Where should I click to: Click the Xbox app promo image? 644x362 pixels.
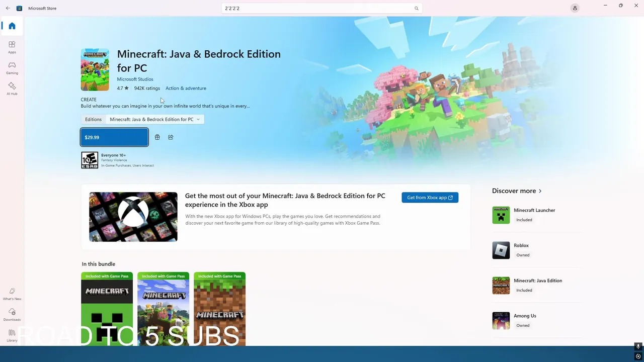point(133,217)
